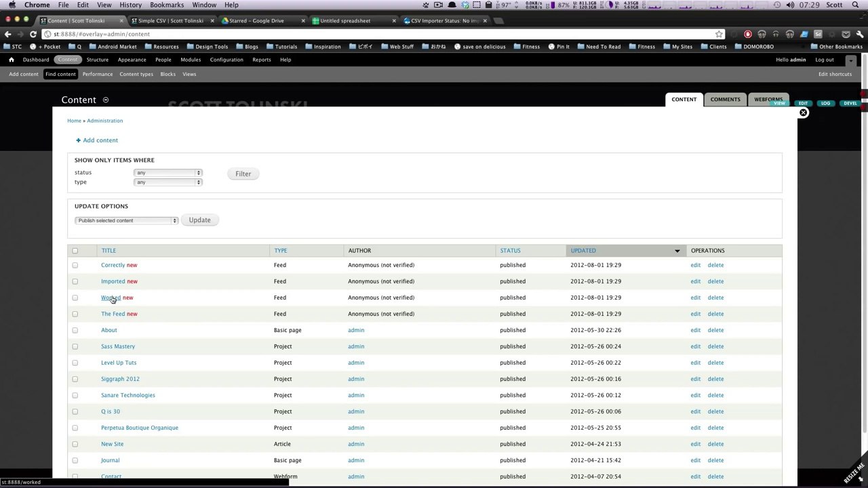
Task: Open the Publish selected content dropdown
Action: (126, 220)
